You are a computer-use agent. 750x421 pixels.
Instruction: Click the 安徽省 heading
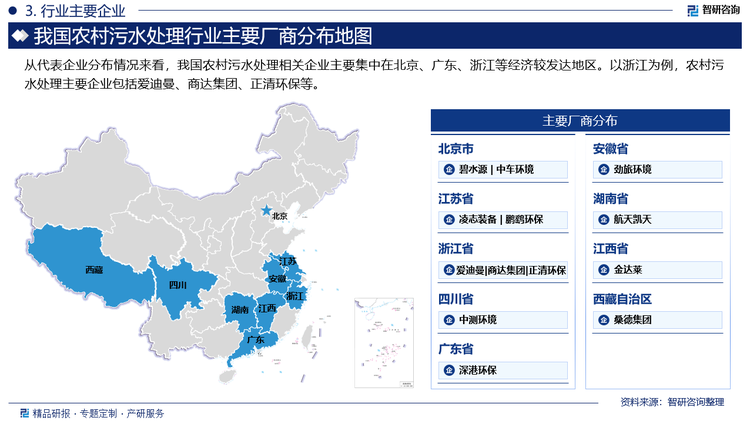[611, 149]
